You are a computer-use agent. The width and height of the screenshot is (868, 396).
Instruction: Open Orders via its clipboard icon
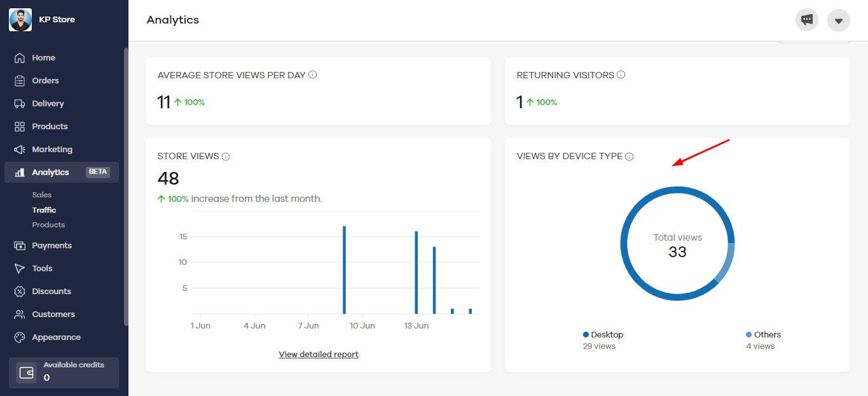point(20,81)
